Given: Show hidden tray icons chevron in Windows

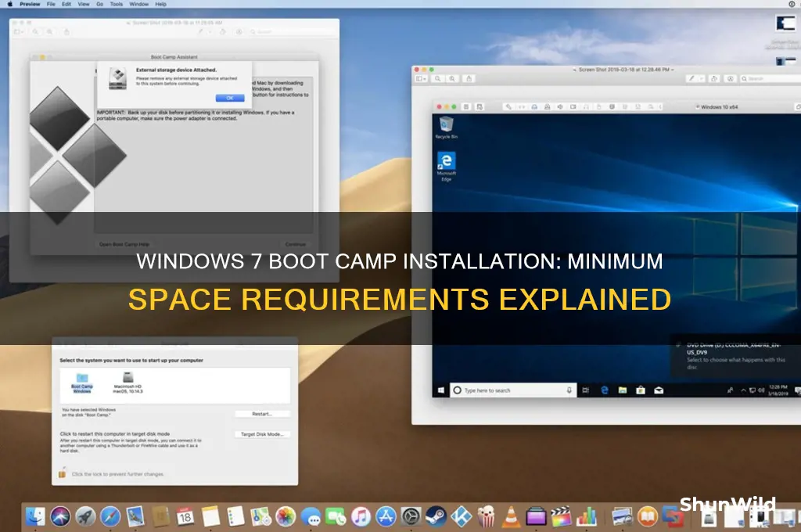Looking at the screenshot, I should (743, 390).
